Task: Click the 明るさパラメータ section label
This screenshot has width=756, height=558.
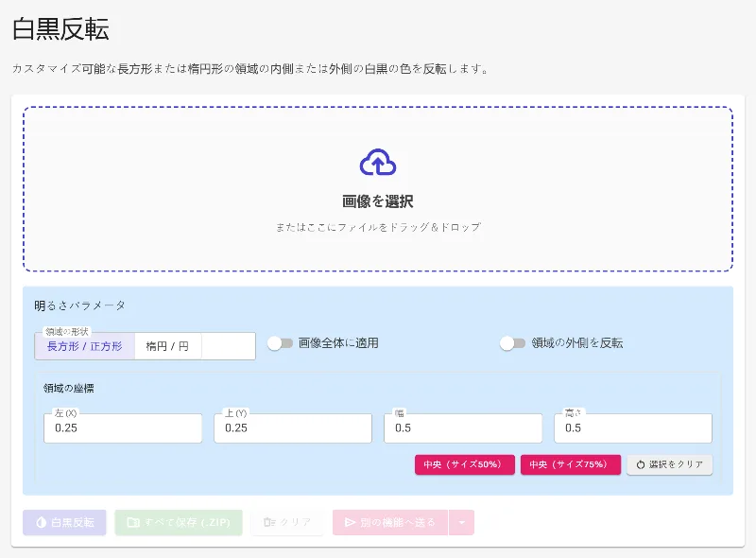Action: (80, 305)
